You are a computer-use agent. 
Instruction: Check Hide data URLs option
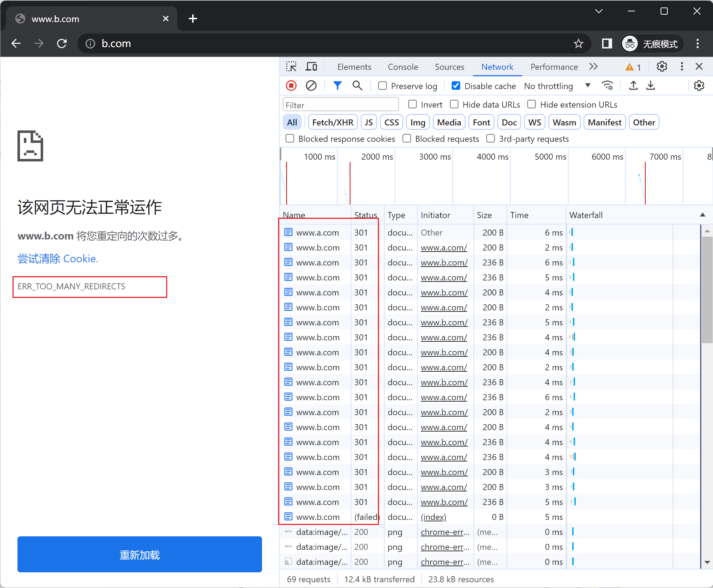tap(454, 104)
